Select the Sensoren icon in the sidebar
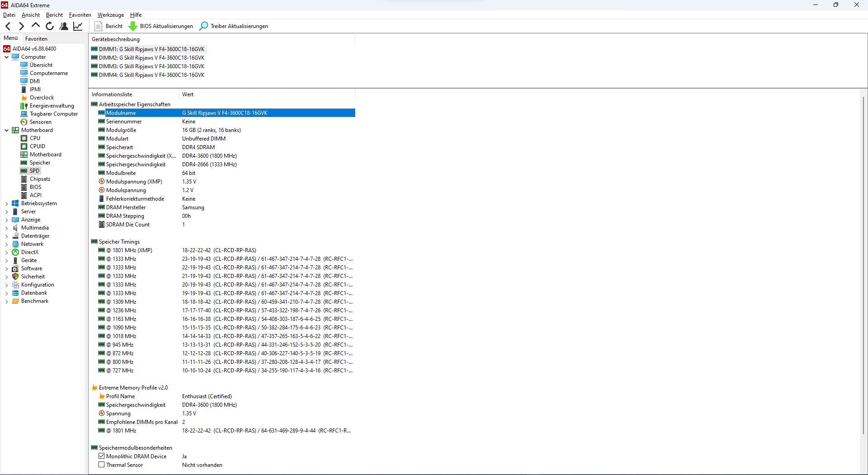Screen dimensions: 868x475 [x=24, y=122]
